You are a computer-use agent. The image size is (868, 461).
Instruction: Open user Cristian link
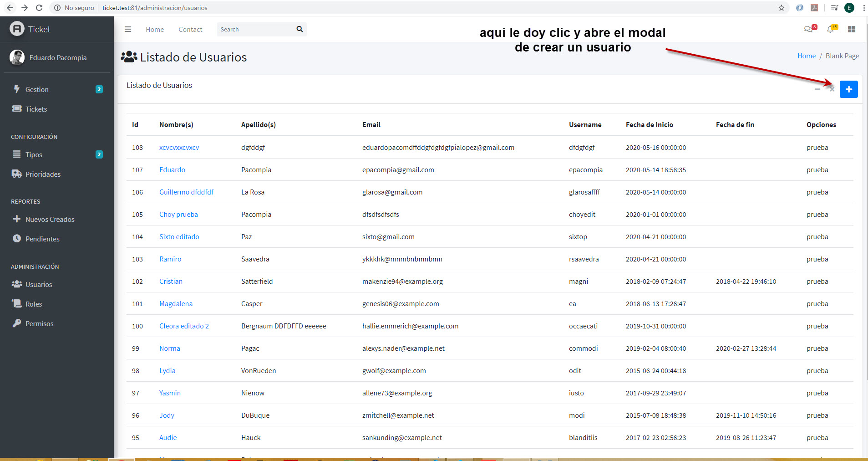pos(171,282)
